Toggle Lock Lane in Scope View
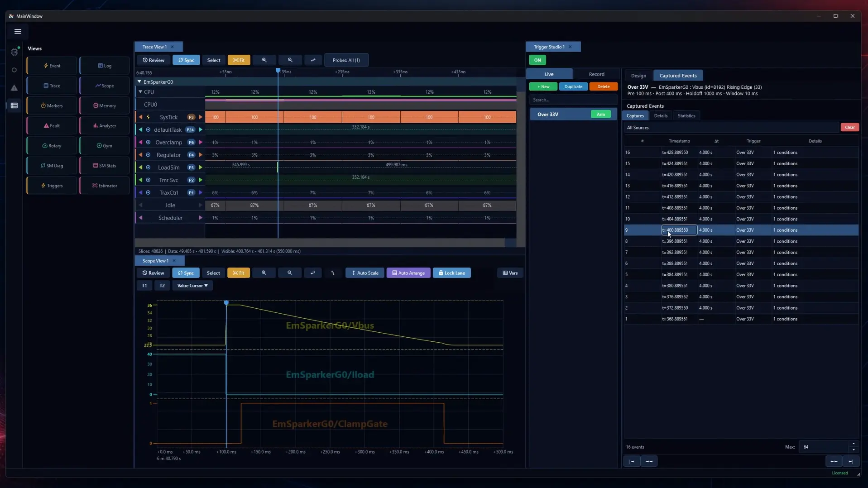 [x=452, y=273]
